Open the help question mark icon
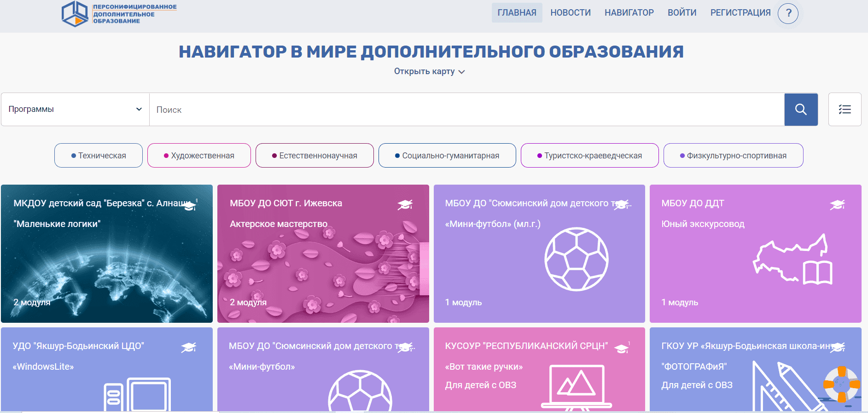 point(788,13)
